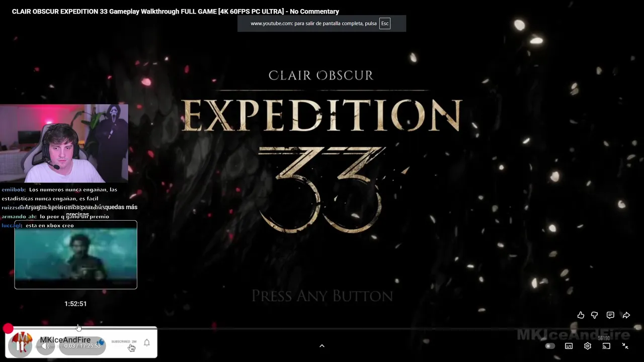Seek to the middle of the progress bar

(x=322, y=329)
